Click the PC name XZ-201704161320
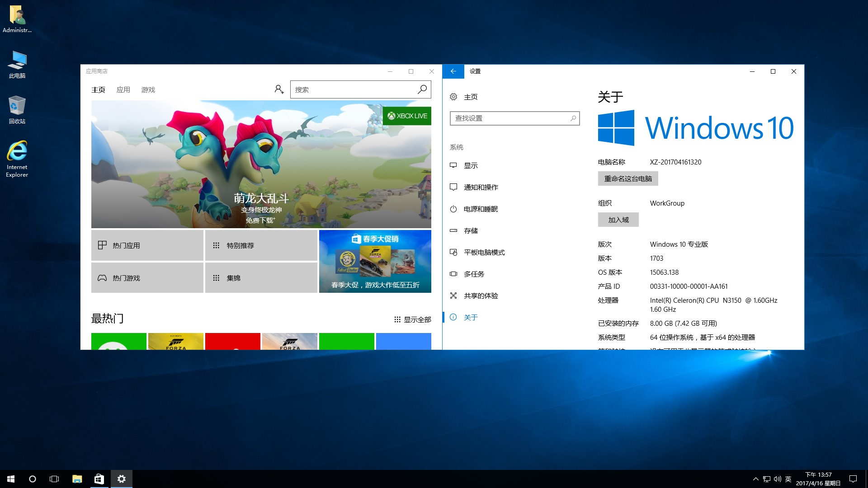868x488 pixels. (x=675, y=162)
